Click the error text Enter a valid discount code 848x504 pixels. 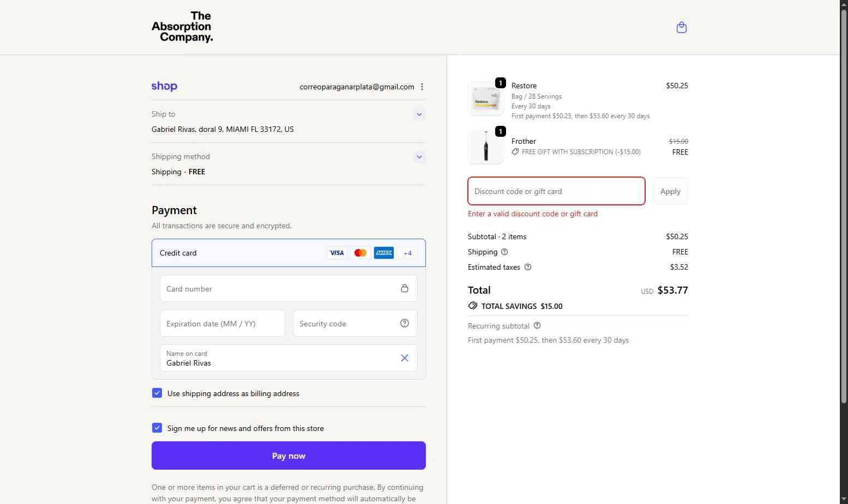point(533,214)
